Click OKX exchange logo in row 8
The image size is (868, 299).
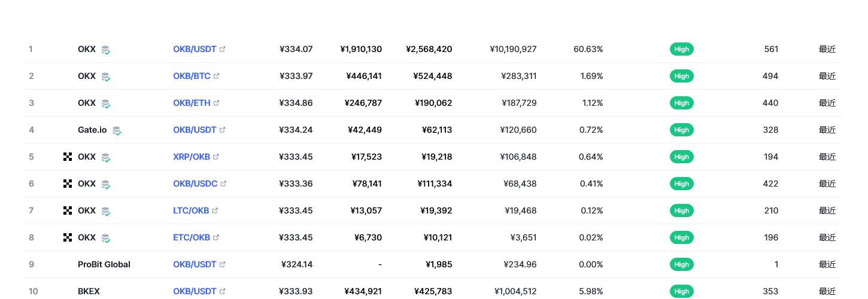(68, 237)
